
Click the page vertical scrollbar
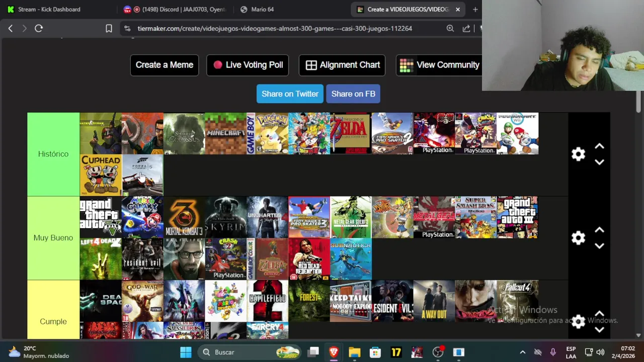[x=639, y=103]
